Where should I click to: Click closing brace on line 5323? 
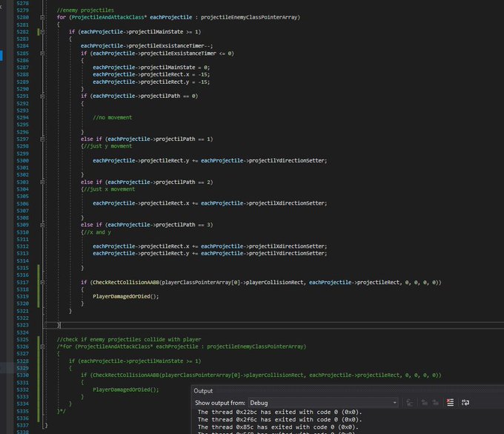59,325
